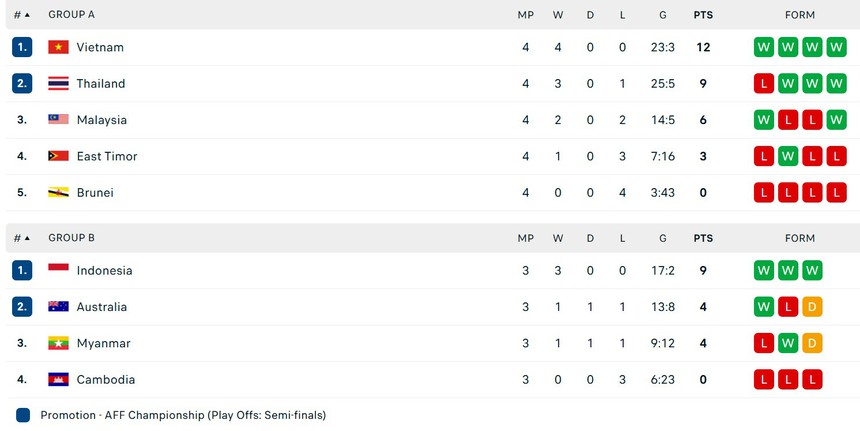The height and width of the screenshot is (431, 860).
Task: Sort Group B by rank arrow
Action: coord(27,238)
